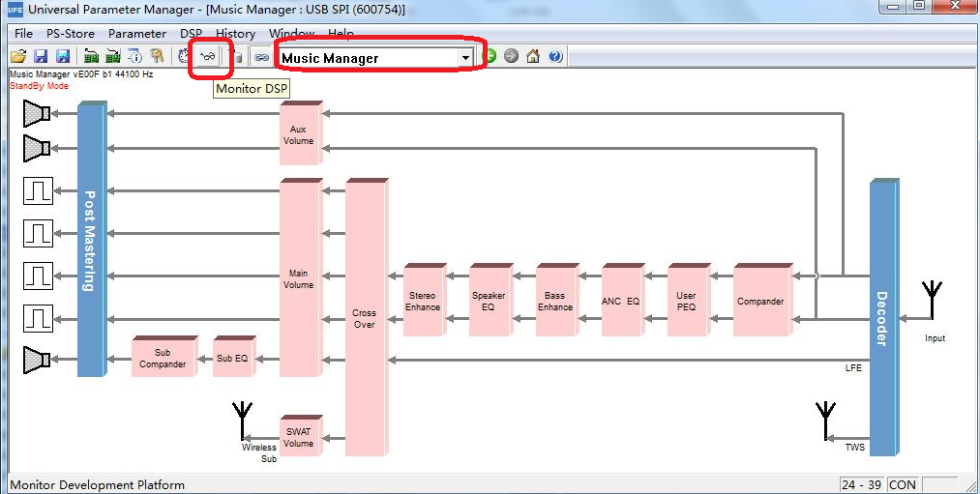Open the File menu
The height and width of the screenshot is (494, 980).
click(23, 33)
